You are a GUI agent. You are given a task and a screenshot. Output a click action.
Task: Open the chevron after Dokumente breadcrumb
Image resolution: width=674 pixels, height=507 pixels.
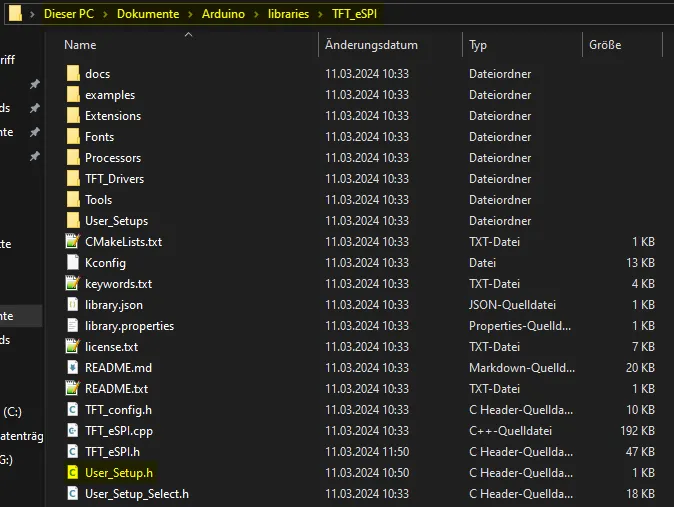189,14
